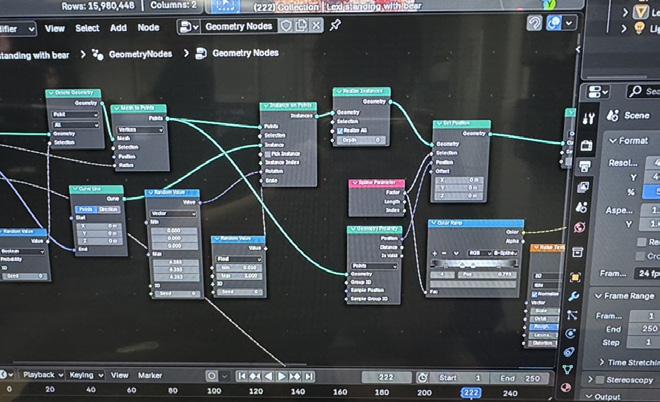Click the Frame Range End 250 field
Screen dimensions: 660x402
[x=644, y=329]
